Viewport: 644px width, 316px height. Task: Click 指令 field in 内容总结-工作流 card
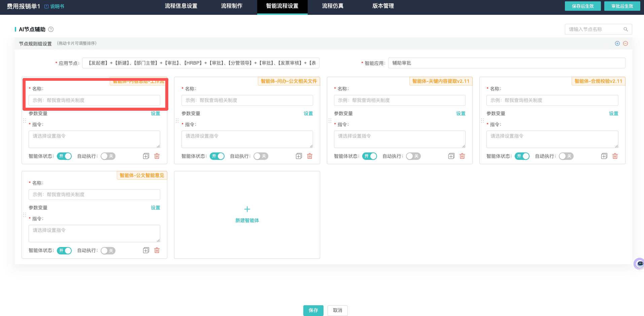pyautogui.click(x=94, y=139)
